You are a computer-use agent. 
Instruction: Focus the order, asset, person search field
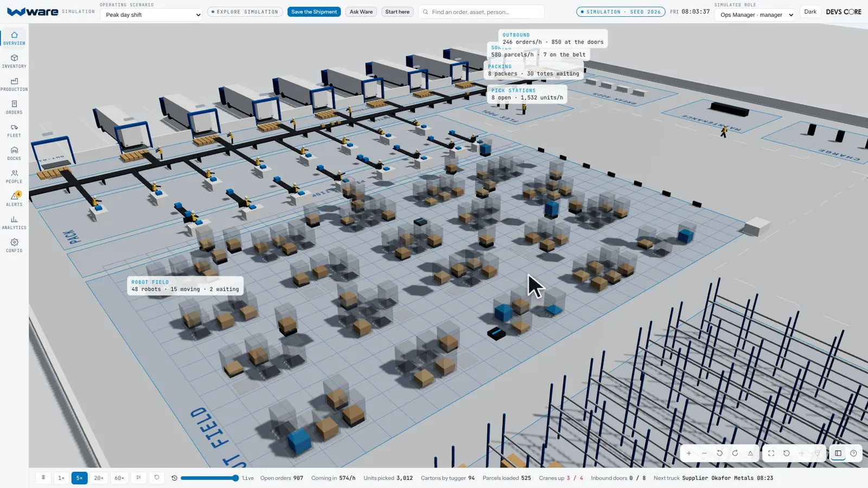(x=481, y=12)
